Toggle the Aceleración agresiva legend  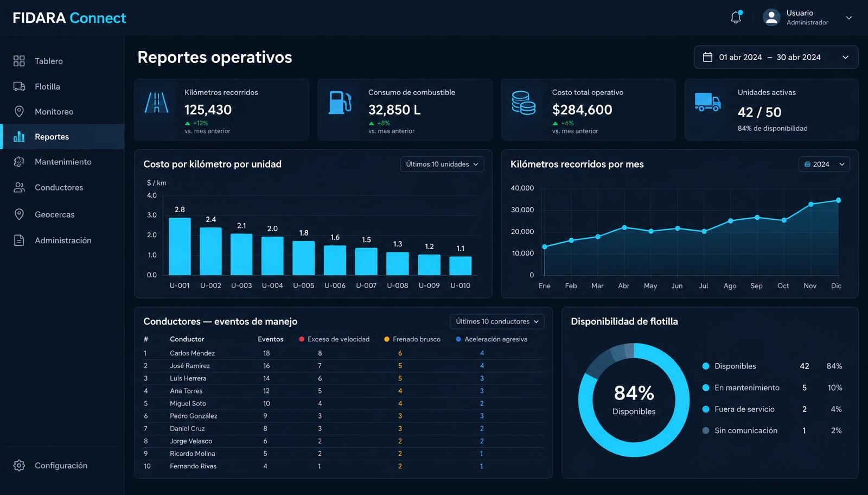pos(492,339)
